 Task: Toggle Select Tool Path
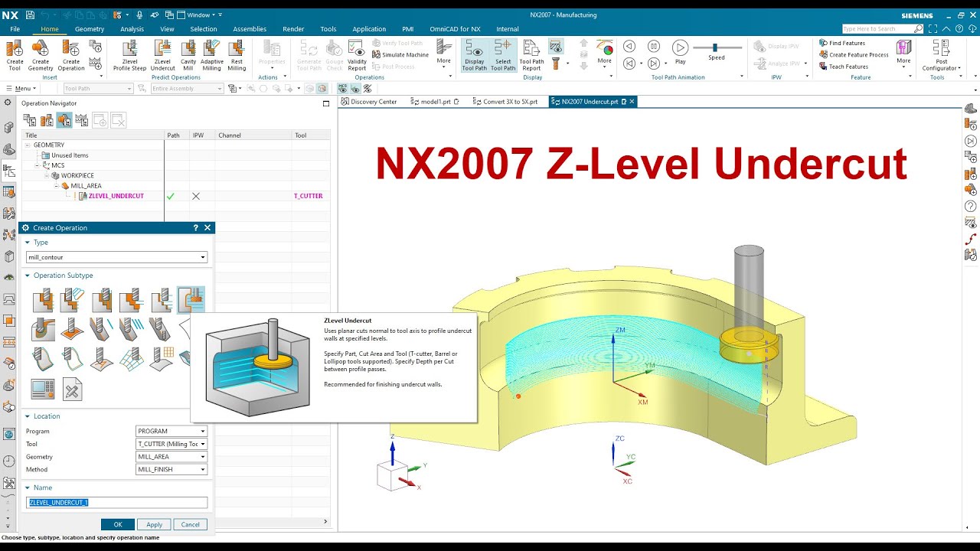[503, 55]
